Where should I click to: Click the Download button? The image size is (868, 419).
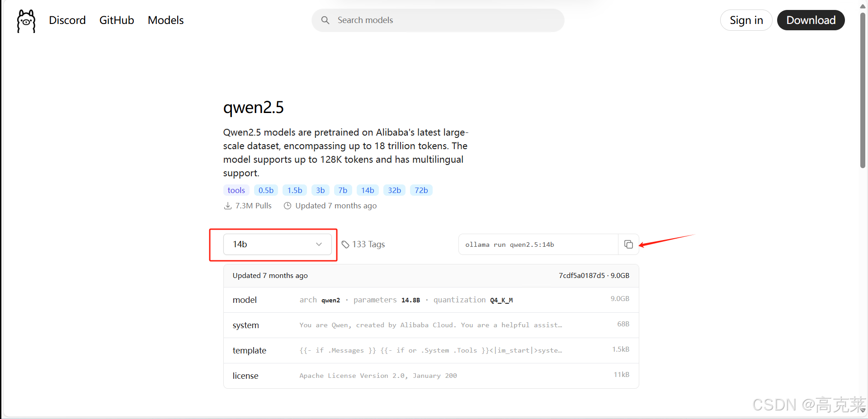[x=811, y=20]
